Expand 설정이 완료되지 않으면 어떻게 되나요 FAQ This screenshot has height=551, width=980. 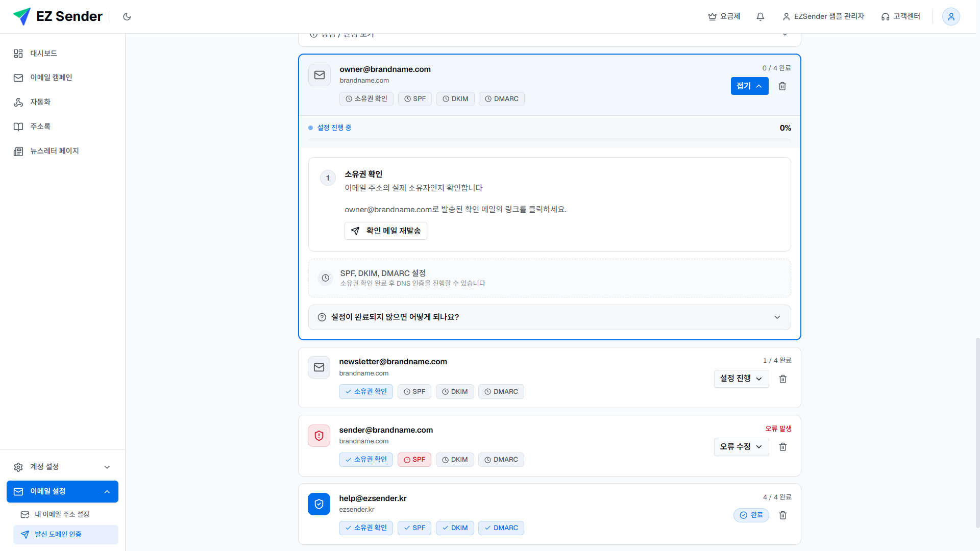click(550, 317)
